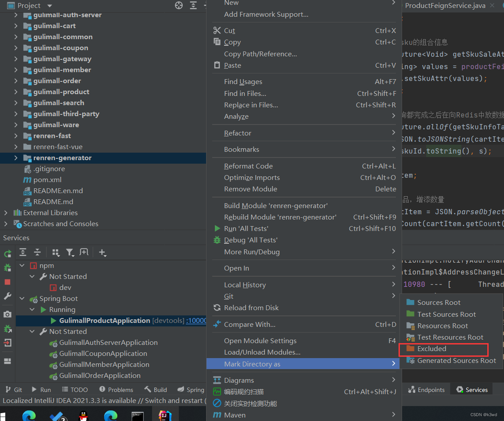Mark directory as Resources Root
The image size is (504, 421).
pos(451,326)
